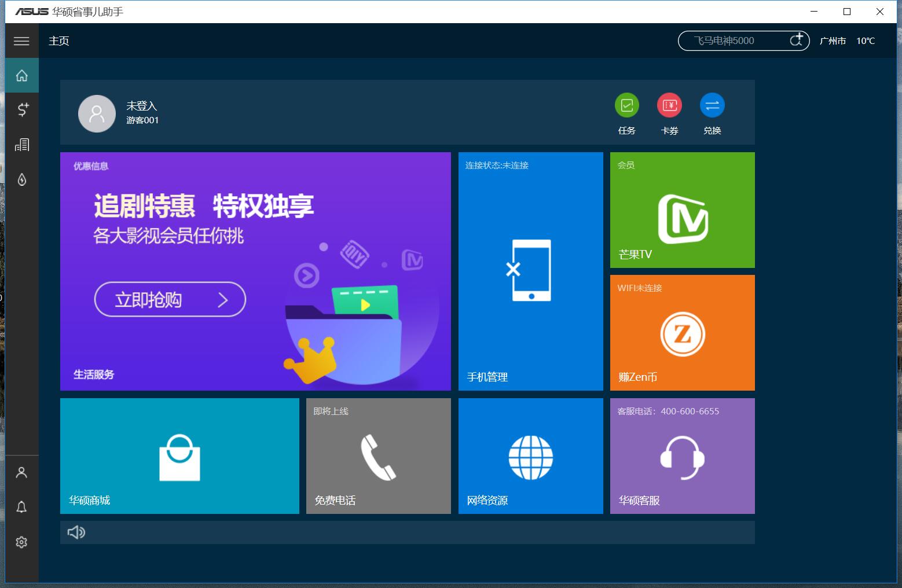Open the 免费电话 free call tile
Viewport: 902px width, 588px height.
point(379,456)
